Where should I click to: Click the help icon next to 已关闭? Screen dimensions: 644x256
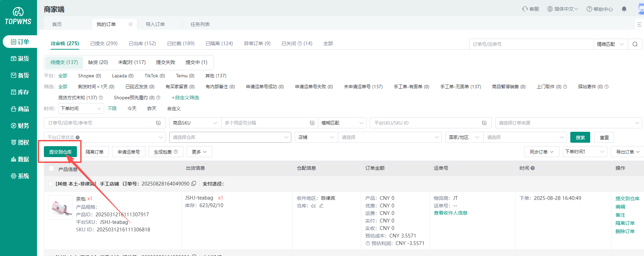tap(300, 43)
